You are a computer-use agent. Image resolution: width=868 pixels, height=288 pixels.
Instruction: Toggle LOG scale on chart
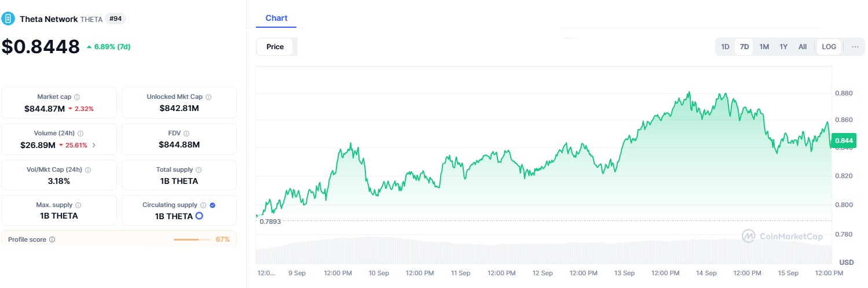829,47
